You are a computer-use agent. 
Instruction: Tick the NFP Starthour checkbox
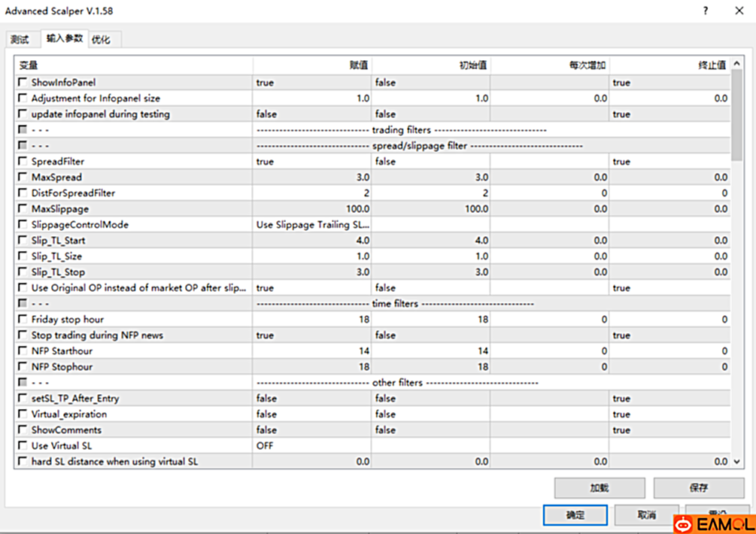(23, 350)
